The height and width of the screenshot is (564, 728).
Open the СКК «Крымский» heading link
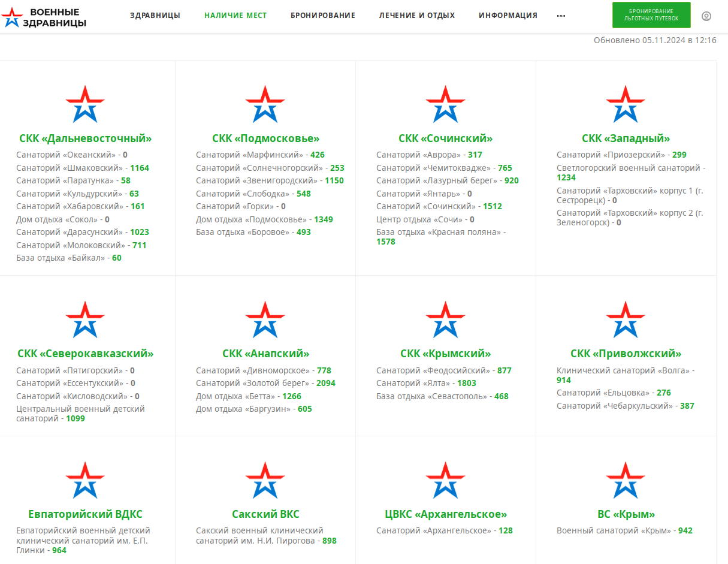click(445, 354)
